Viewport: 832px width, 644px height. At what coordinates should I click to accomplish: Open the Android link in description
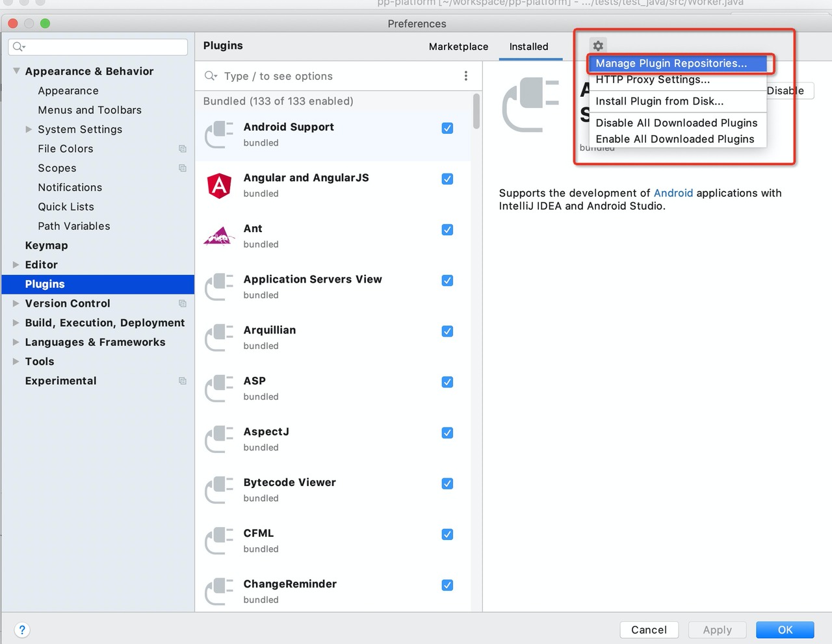pos(673,193)
